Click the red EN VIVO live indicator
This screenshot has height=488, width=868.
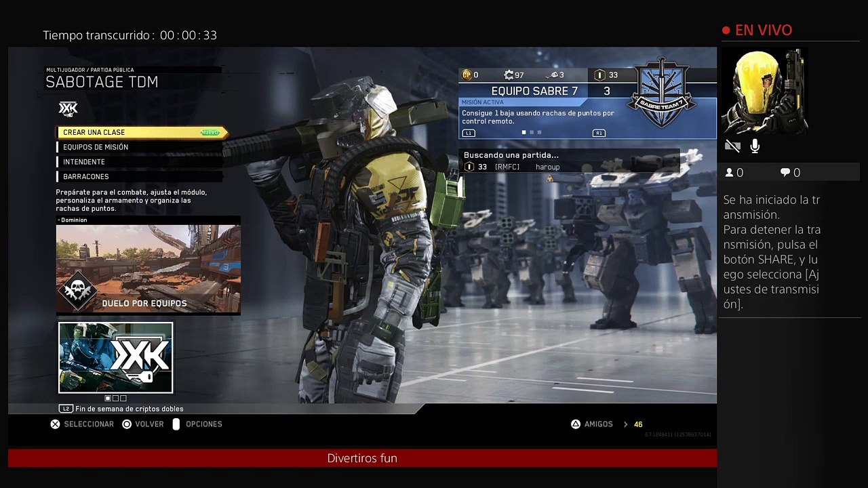(x=757, y=30)
